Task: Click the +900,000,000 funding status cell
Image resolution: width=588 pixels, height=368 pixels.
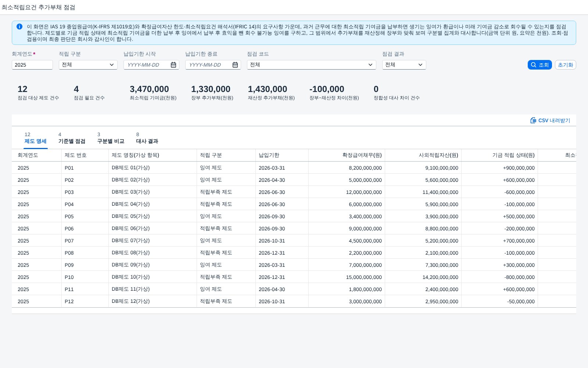Action: [x=519, y=168]
